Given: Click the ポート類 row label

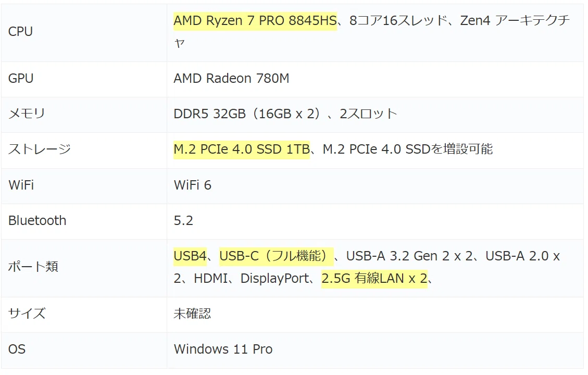Looking at the screenshot, I should tap(33, 267).
